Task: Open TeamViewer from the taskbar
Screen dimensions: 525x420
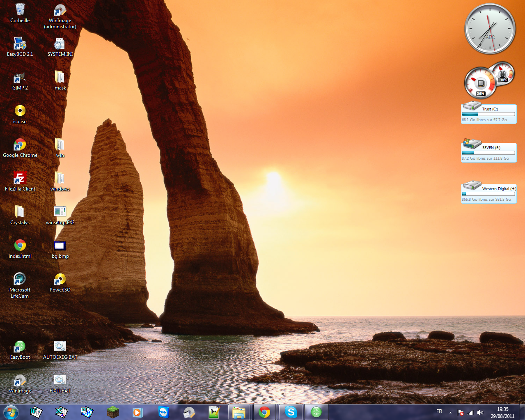Action: coord(163,412)
